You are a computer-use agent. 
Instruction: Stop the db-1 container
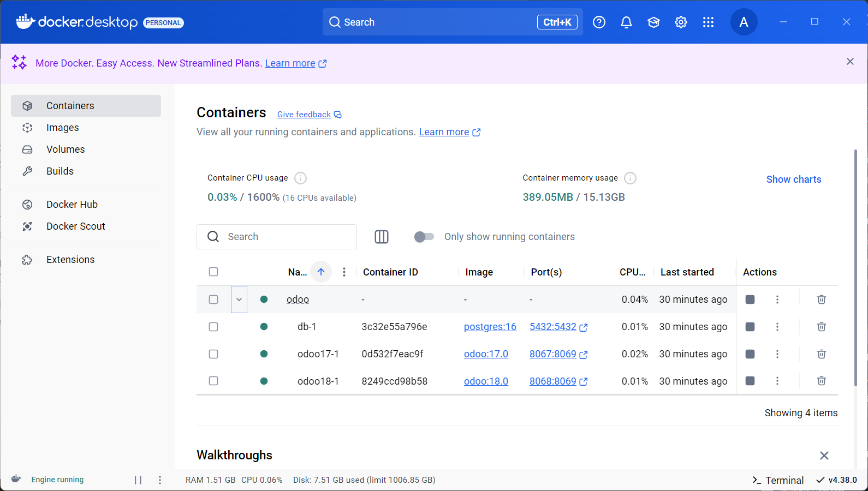tap(750, 327)
